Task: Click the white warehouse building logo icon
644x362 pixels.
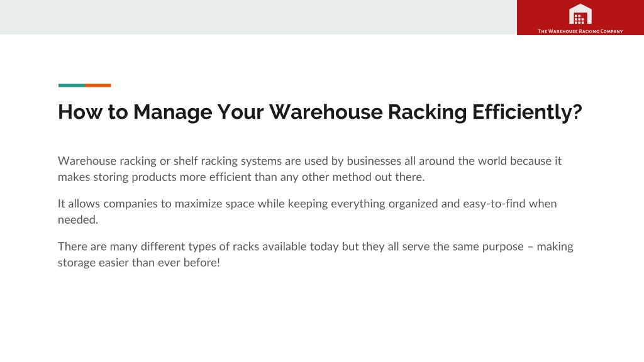Action: (x=580, y=14)
